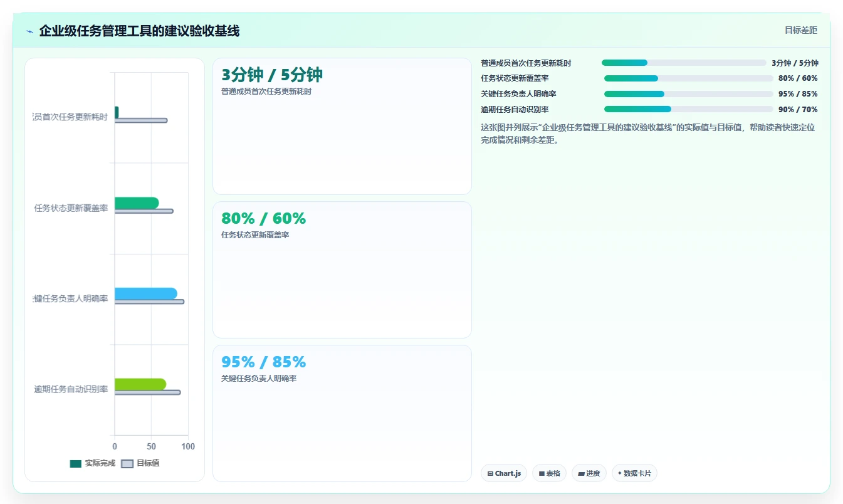Open the 80% / 60% data card
This screenshot has width=843, height=504.
click(x=342, y=270)
